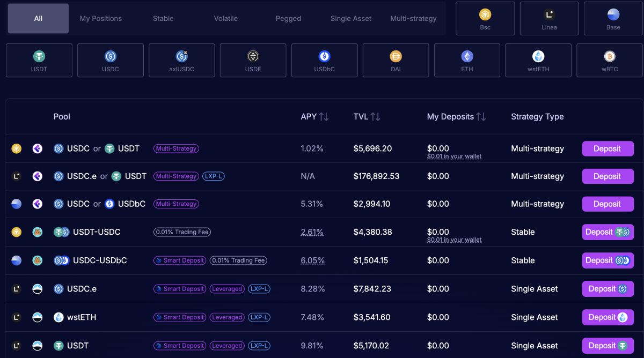Click 0.01% Trading Fee badge on USDT-USDC row

tap(182, 232)
